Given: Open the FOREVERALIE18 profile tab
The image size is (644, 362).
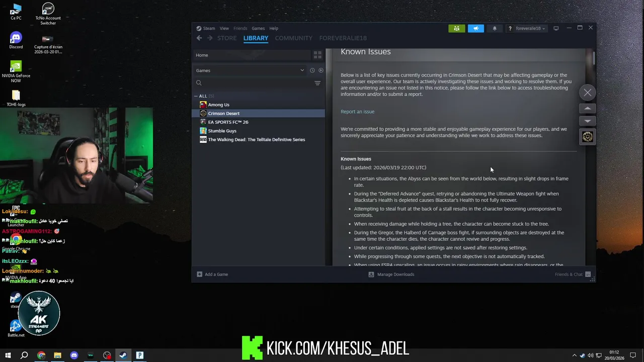Looking at the screenshot, I should point(343,38).
